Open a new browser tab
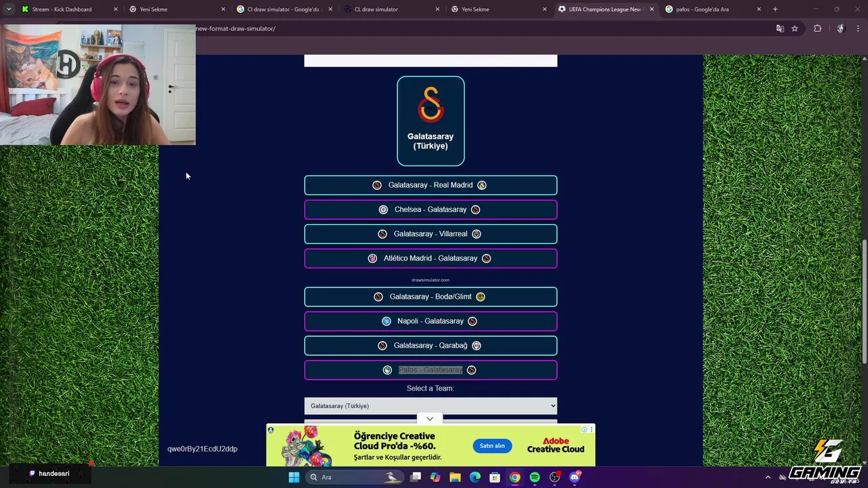 (775, 9)
